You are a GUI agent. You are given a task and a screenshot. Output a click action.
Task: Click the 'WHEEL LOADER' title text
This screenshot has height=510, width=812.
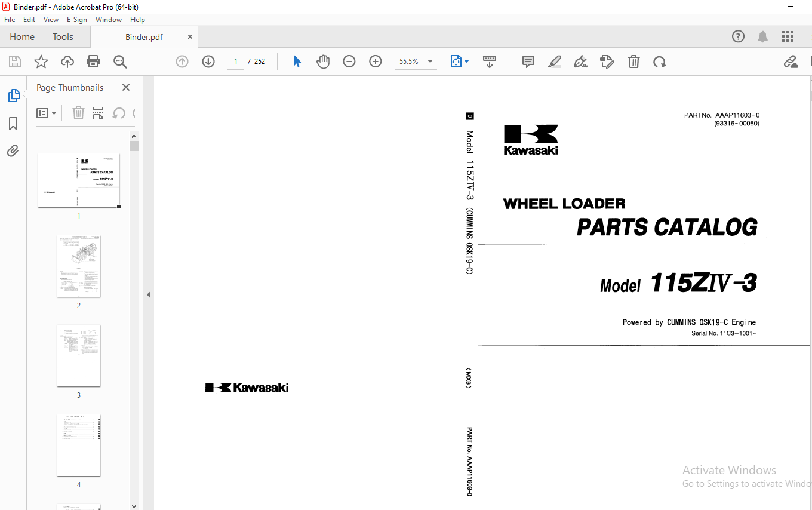click(x=564, y=204)
